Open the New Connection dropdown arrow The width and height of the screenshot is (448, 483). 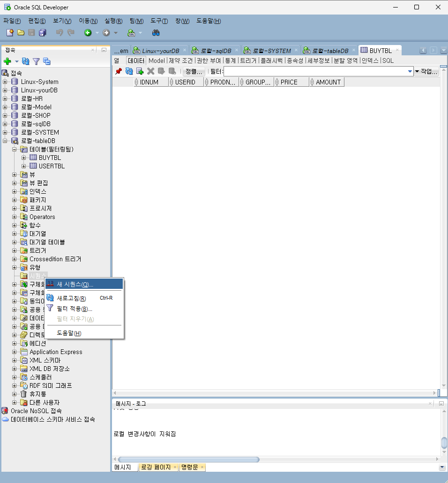[16, 61]
